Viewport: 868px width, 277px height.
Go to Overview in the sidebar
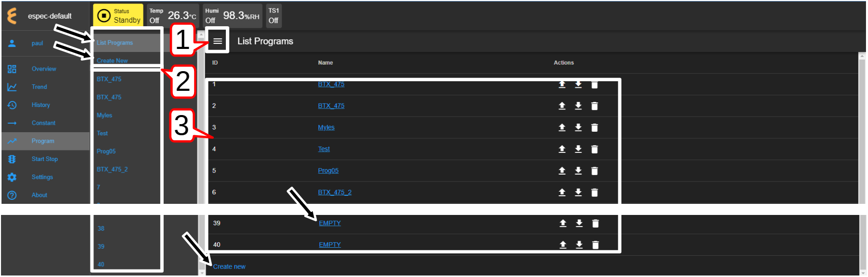45,69
